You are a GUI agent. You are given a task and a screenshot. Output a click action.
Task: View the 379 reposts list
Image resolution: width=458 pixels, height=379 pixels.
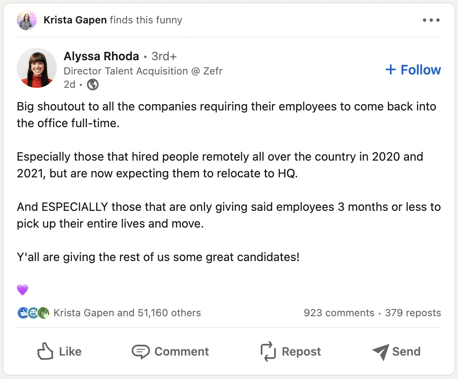413,313
